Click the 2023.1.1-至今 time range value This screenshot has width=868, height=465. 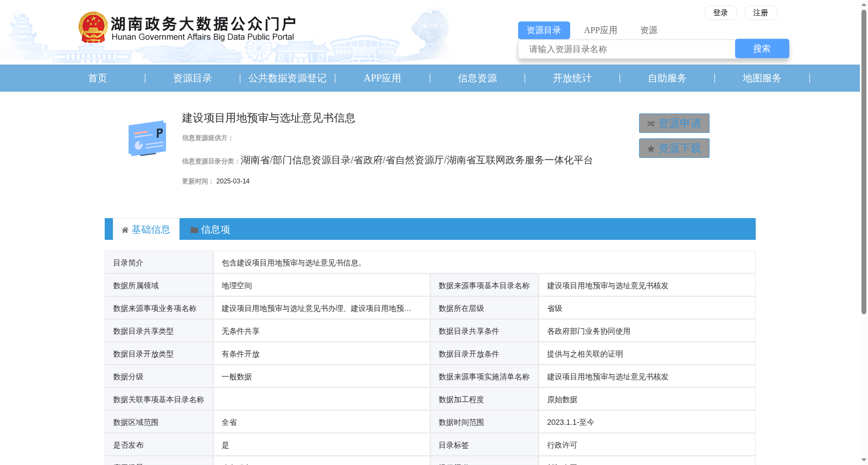coord(571,422)
